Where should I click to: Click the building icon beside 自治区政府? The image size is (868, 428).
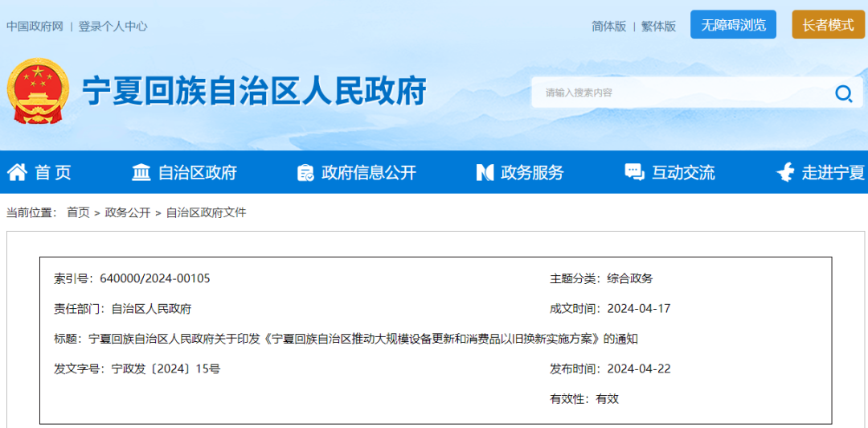click(141, 172)
